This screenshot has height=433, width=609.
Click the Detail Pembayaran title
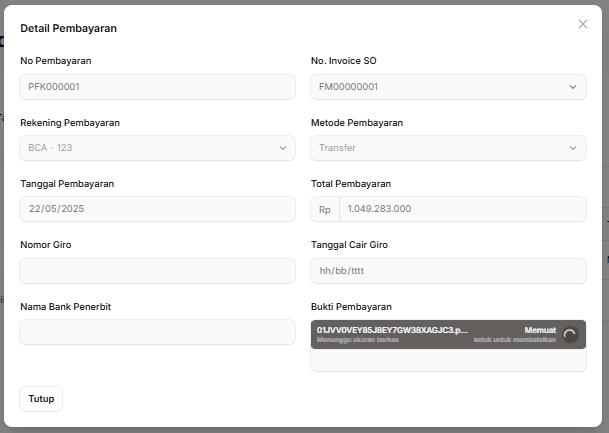tap(68, 28)
